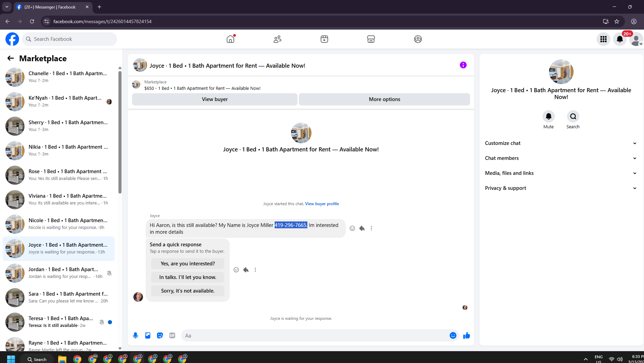Click the browser address bar URL
This screenshot has height=363, width=644.
click(x=102, y=21)
